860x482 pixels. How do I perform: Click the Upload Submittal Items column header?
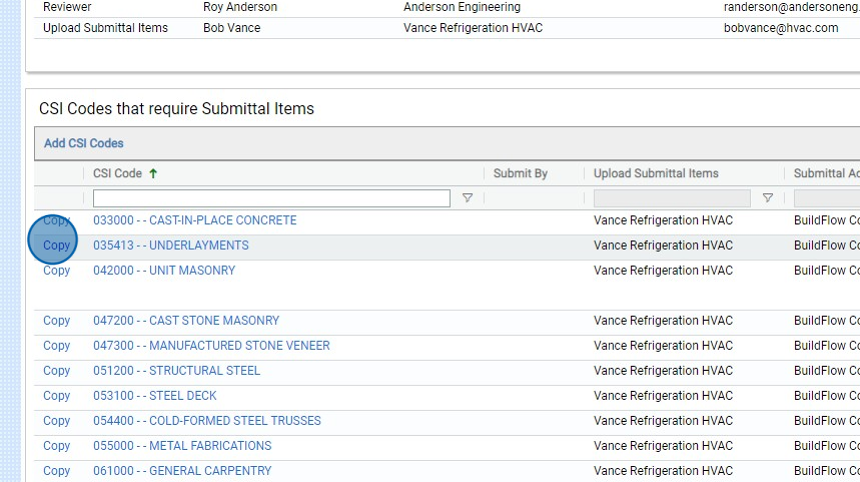click(656, 173)
